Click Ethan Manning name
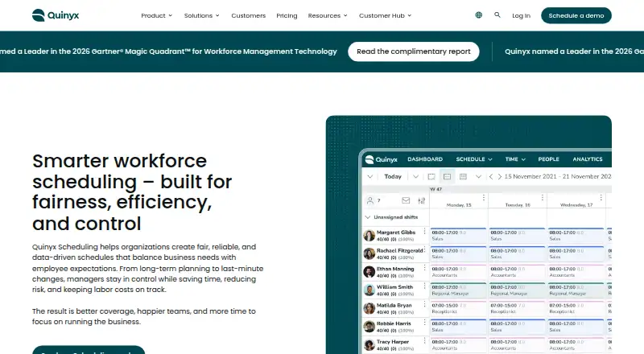Viewport: 644px width, 354px height. pyautogui.click(x=395, y=269)
